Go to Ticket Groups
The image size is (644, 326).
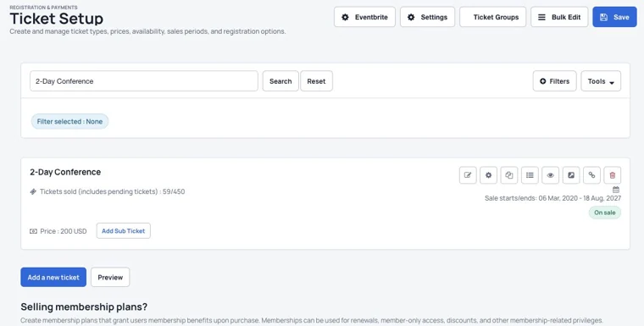tap(493, 17)
